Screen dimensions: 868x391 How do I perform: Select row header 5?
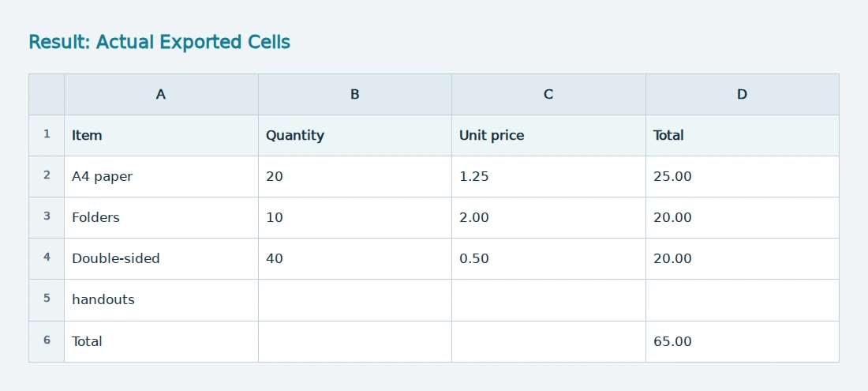pos(47,299)
